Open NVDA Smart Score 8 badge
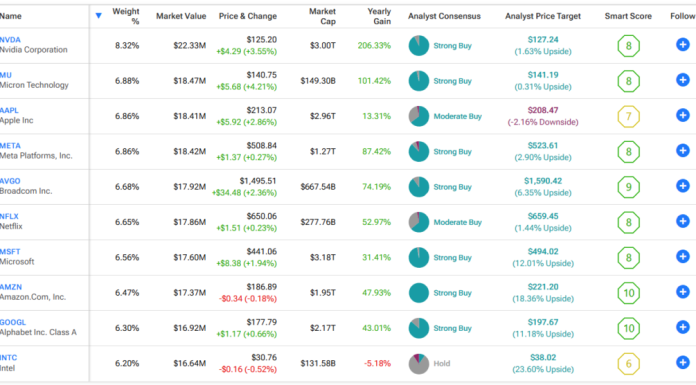 (x=629, y=46)
